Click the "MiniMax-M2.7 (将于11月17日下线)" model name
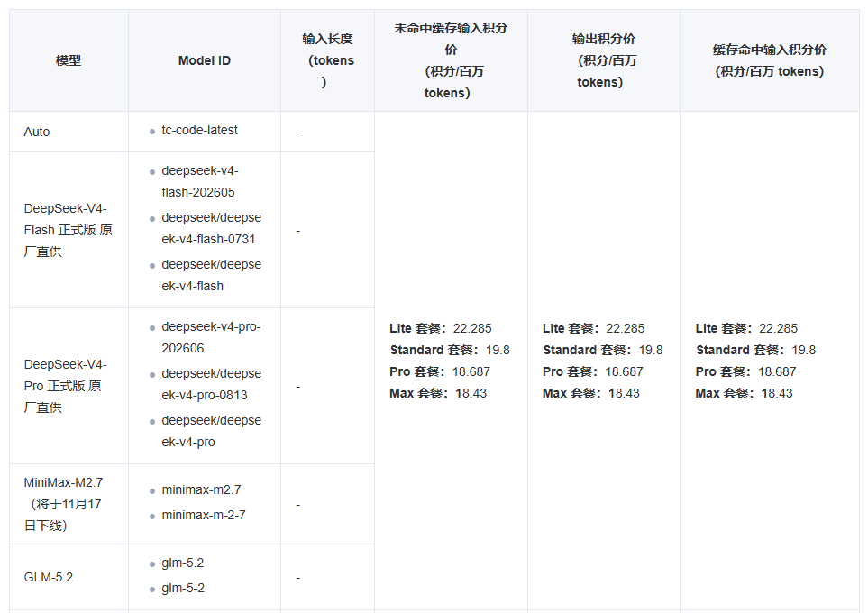 tap(63, 504)
